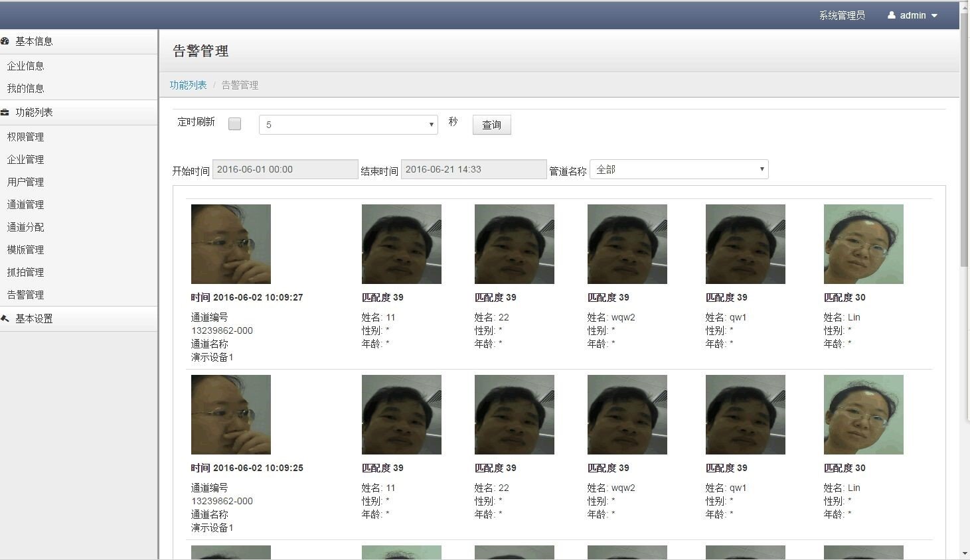This screenshot has width=970, height=560.
Task: Click first-row match photo for qw1
Action: (x=746, y=244)
